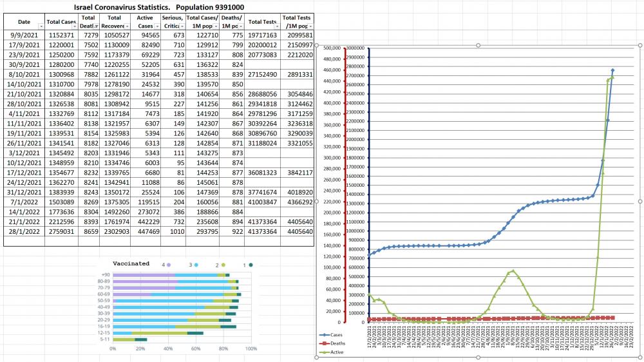Select total tests cell 27152490
This screenshot has width=644, height=362.
point(263,75)
